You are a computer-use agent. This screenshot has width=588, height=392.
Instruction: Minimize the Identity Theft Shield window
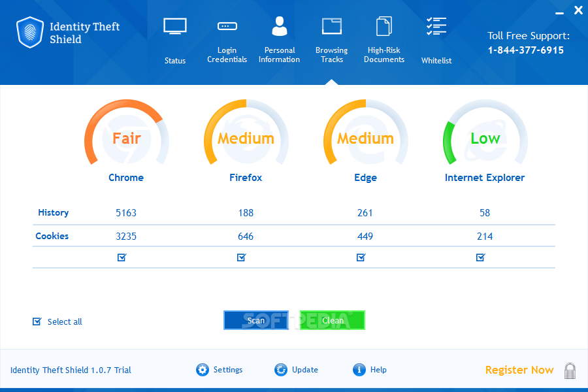point(559,13)
